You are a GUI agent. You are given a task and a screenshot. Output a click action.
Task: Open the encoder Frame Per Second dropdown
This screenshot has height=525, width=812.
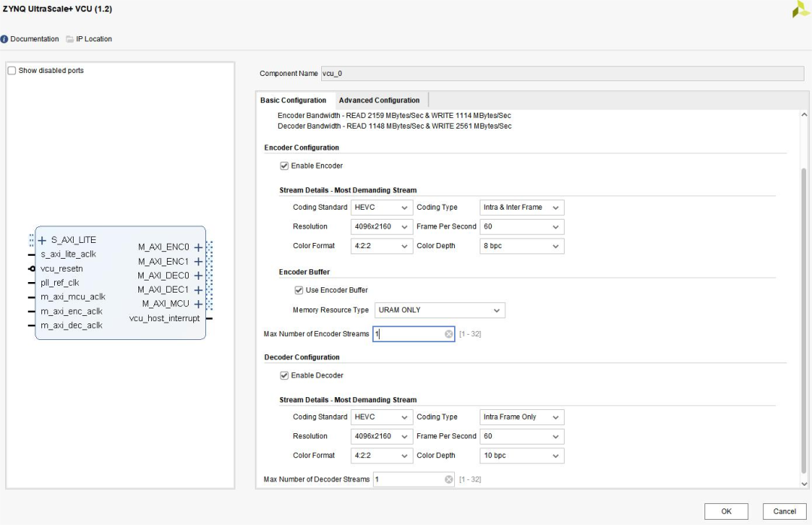tap(522, 226)
